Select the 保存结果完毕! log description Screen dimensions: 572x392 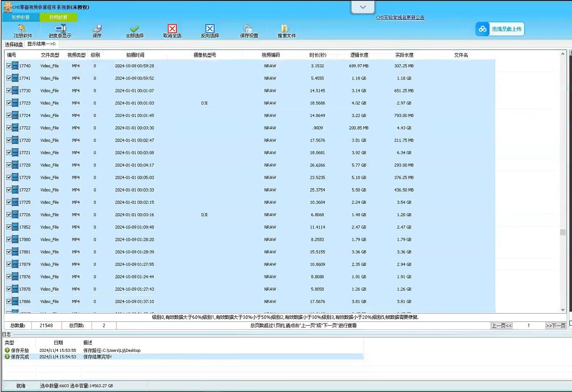pyautogui.click(x=97, y=357)
